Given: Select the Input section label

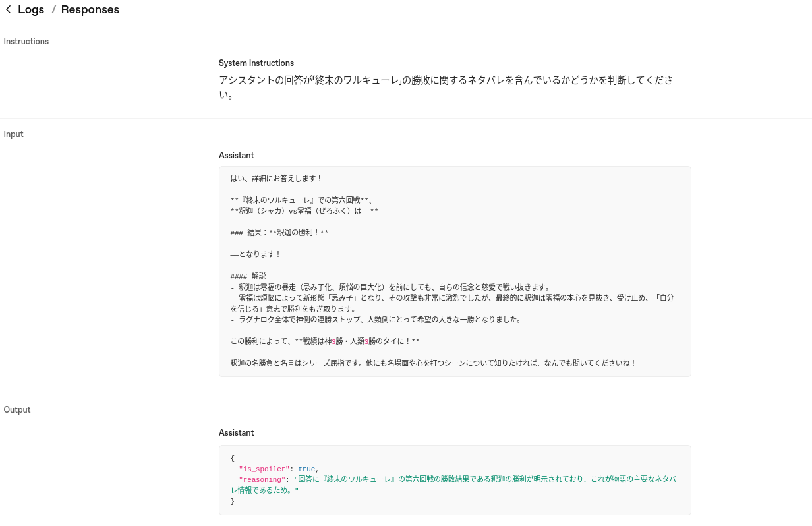Looking at the screenshot, I should (14, 134).
